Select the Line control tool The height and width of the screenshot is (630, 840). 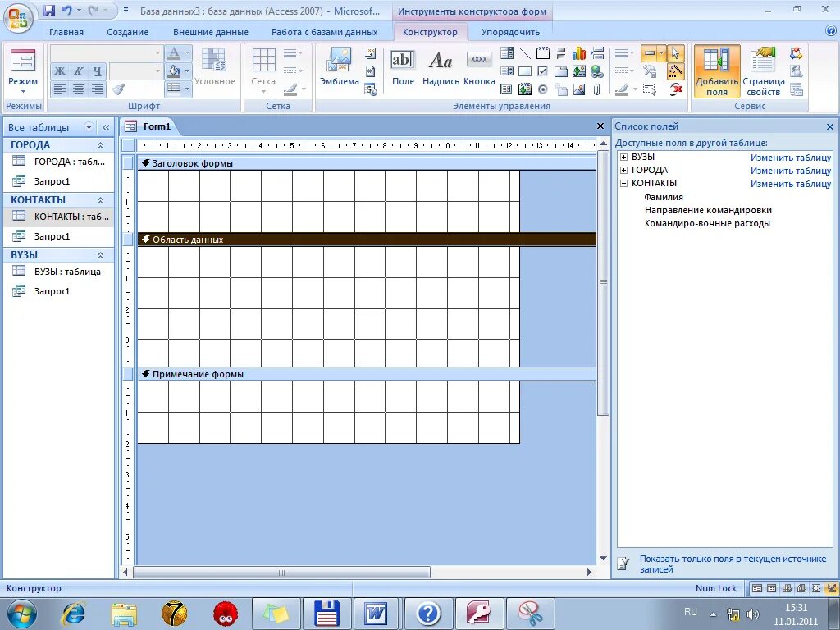pyautogui.click(x=525, y=53)
